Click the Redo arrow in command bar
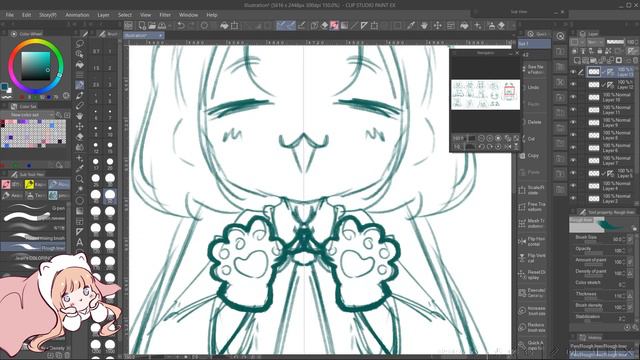The image size is (640, 360). (x=191, y=26)
